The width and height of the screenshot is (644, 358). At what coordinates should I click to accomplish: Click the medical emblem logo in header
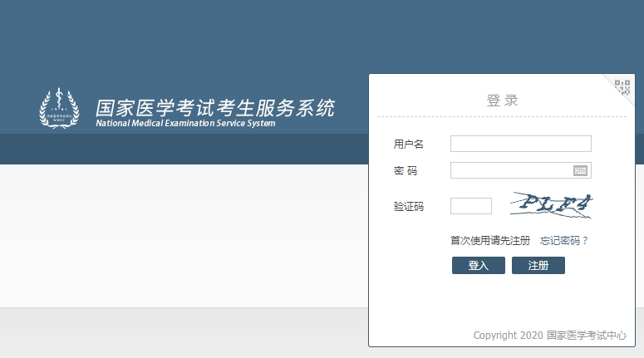[x=59, y=109]
